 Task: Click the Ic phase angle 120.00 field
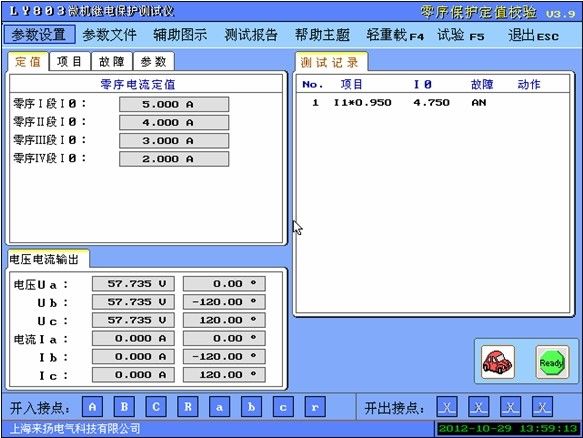pos(224,375)
